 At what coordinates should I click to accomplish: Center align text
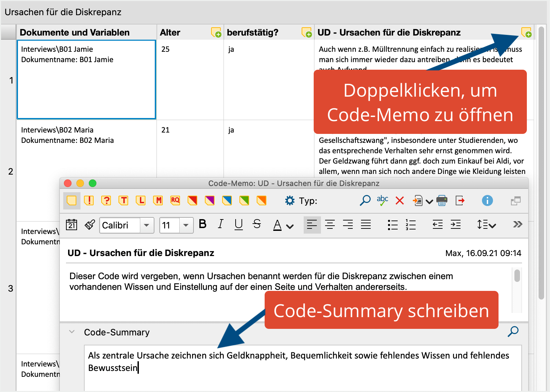click(330, 225)
